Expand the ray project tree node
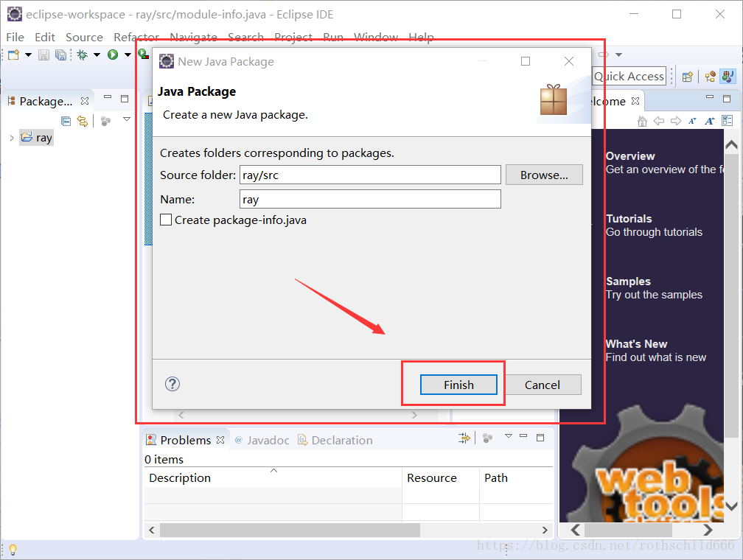Image resolution: width=743 pixels, height=560 pixels. (11, 138)
